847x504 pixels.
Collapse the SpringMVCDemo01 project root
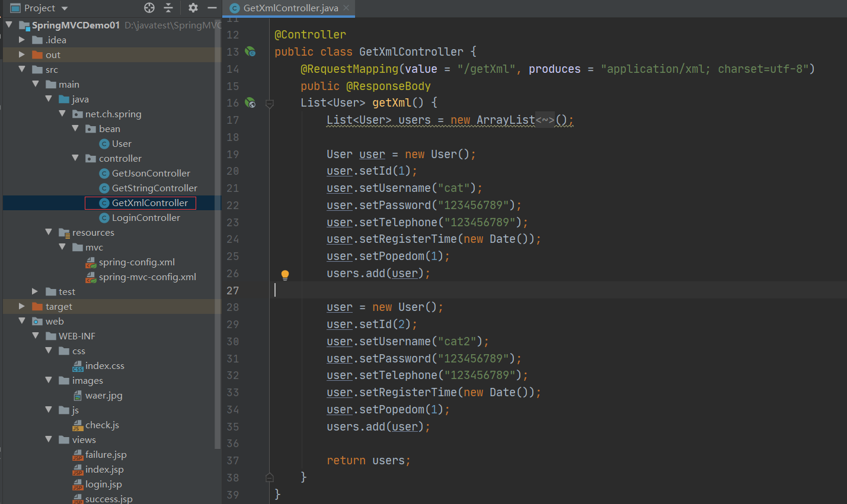(9, 25)
